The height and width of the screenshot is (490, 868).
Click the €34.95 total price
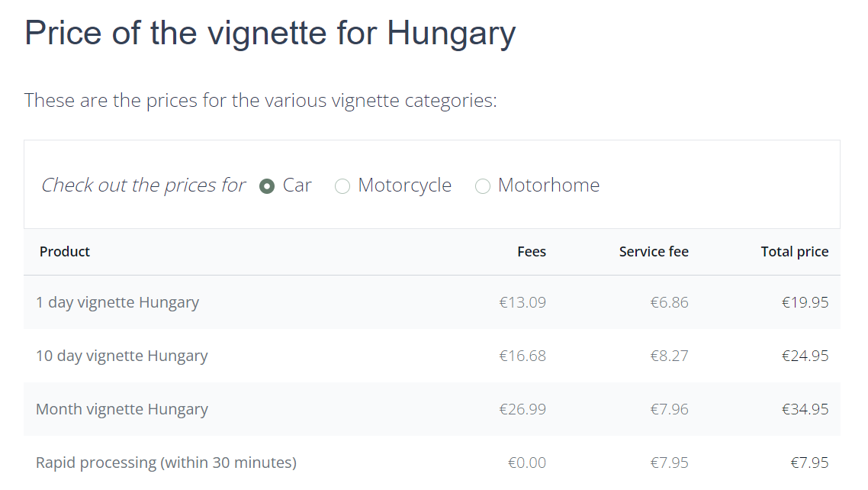[x=805, y=409]
